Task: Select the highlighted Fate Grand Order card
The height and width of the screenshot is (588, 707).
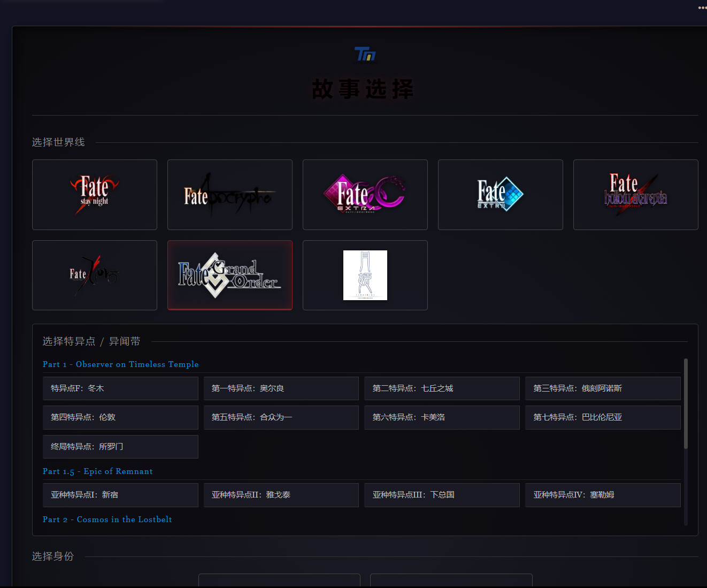Action: pos(230,275)
